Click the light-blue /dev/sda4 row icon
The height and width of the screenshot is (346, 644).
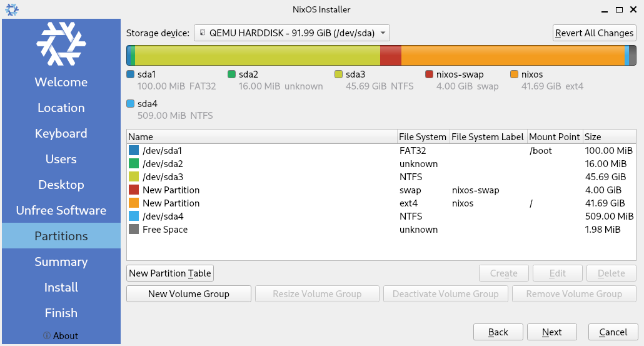[134, 216]
